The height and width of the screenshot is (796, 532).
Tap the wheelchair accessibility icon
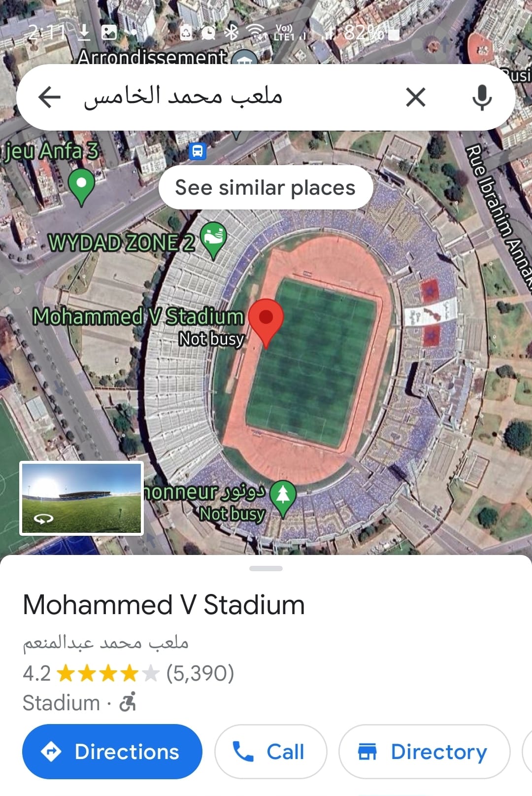(128, 702)
